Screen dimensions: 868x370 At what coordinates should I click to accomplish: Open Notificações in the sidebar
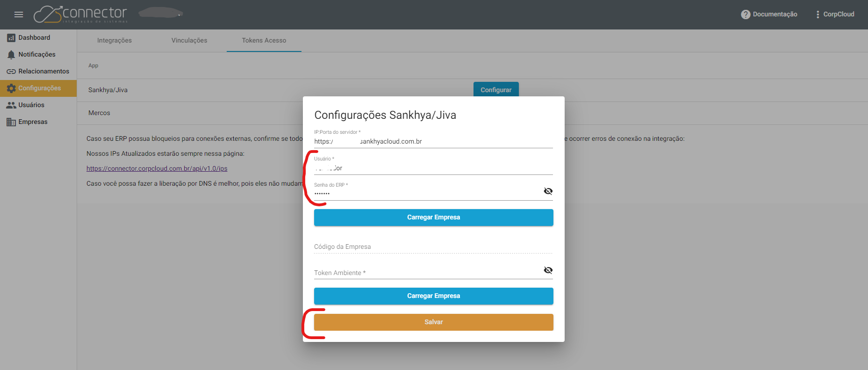38,54
